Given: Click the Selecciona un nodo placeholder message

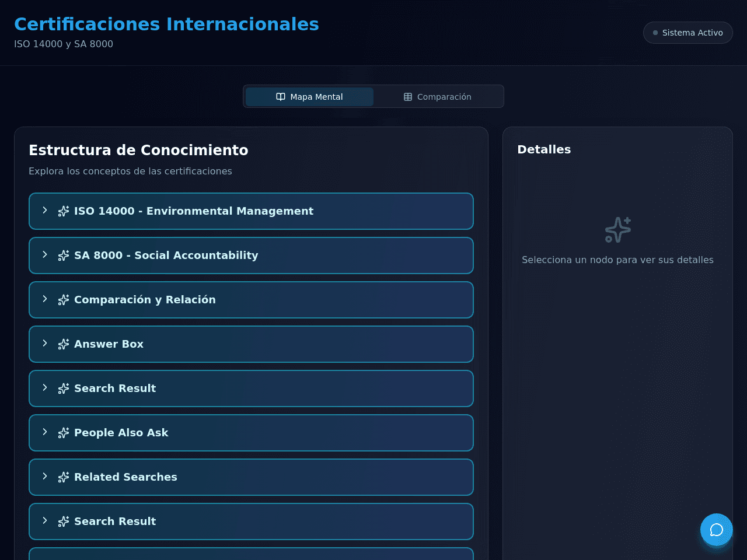Looking at the screenshot, I should coord(617,260).
